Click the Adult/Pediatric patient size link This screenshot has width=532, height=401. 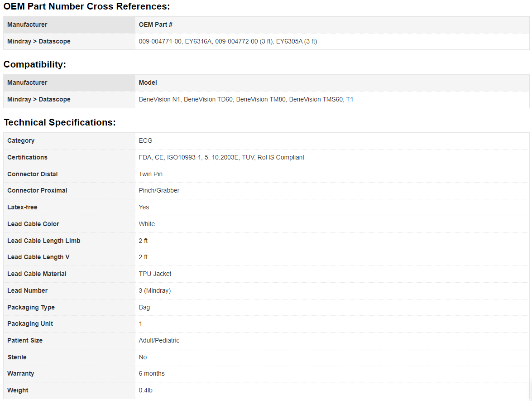(159, 340)
